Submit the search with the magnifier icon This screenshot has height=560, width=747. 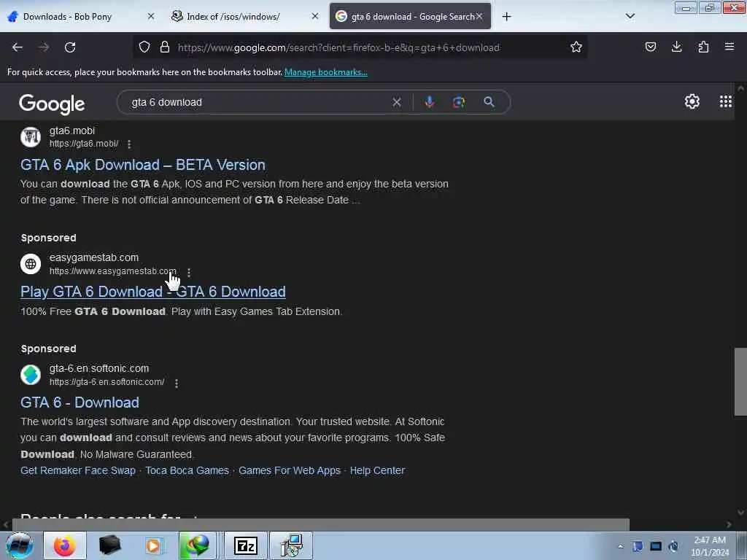click(489, 102)
